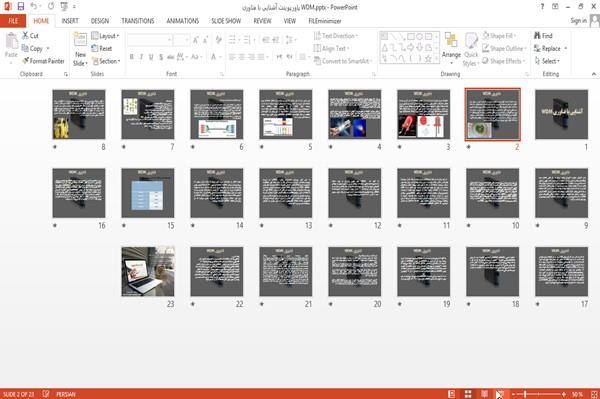
Task: Open the Arrange tool
Action: (x=451, y=49)
